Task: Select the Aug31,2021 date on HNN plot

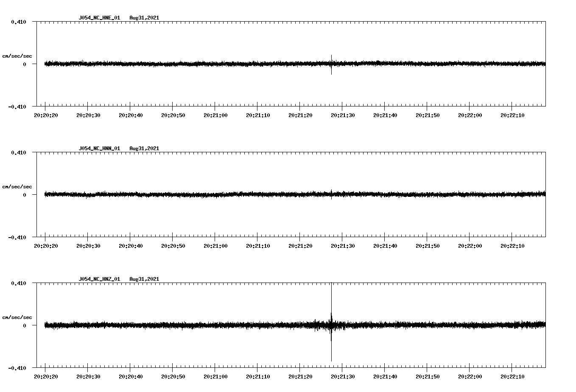Action: coord(144,148)
